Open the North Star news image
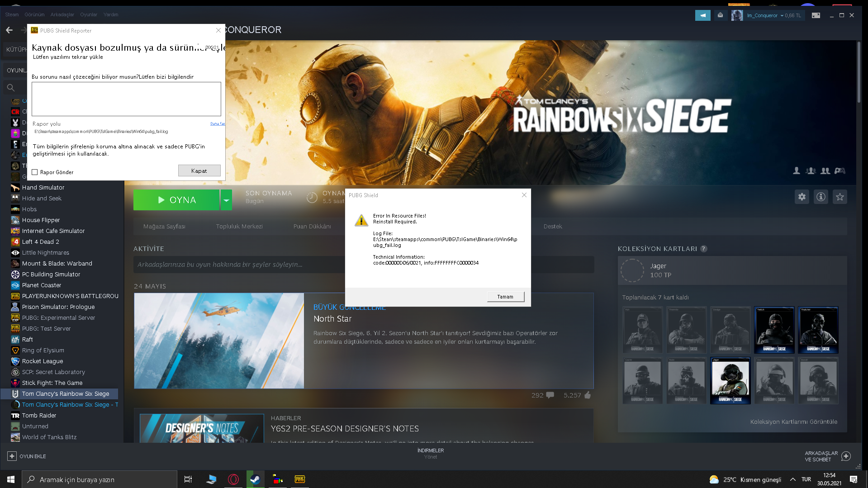 (x=219, y=341)
